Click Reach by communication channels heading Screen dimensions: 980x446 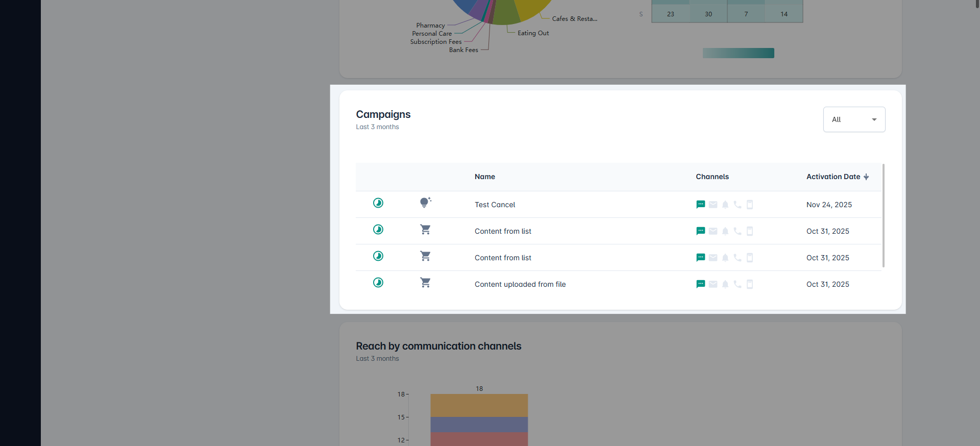coord(438,346)
